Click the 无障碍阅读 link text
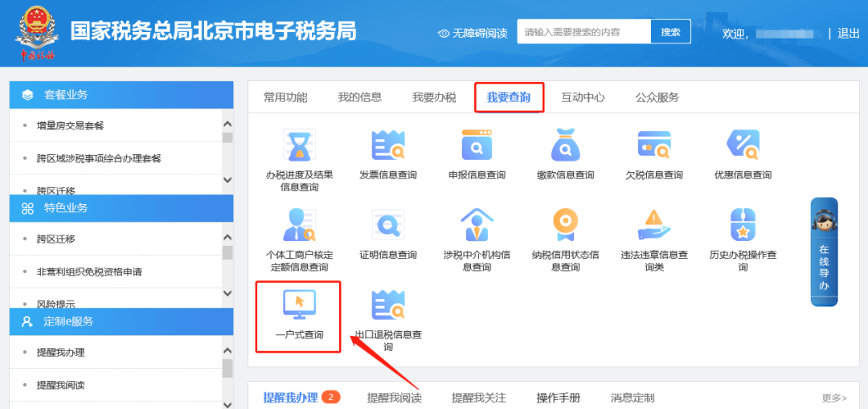868x409 pixels. (480, 33)
